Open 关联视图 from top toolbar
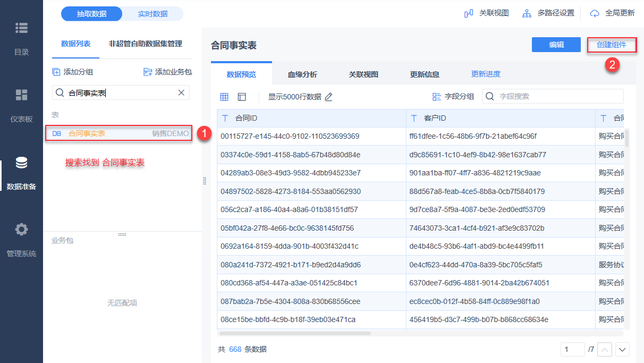 click(486, 13)
